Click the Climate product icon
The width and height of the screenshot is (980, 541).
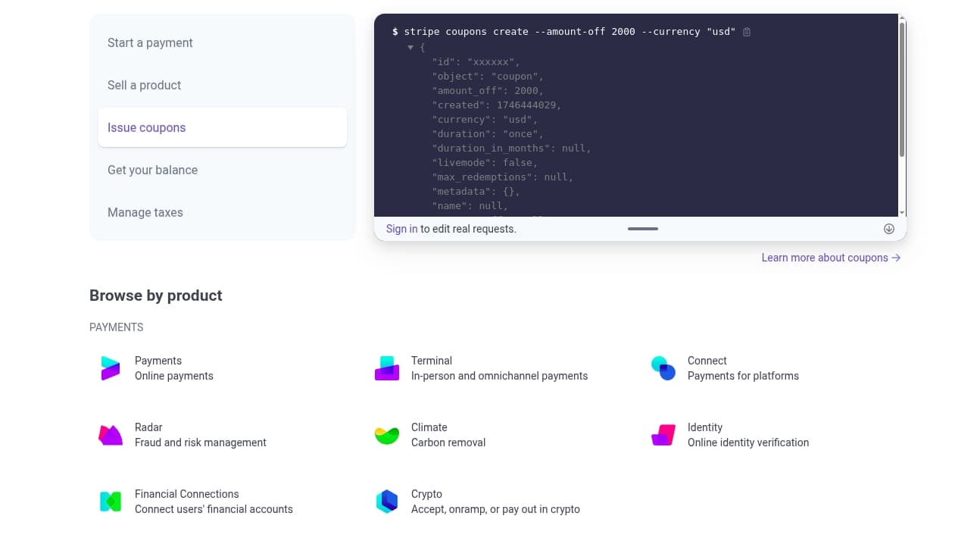(x=387, y=435)
